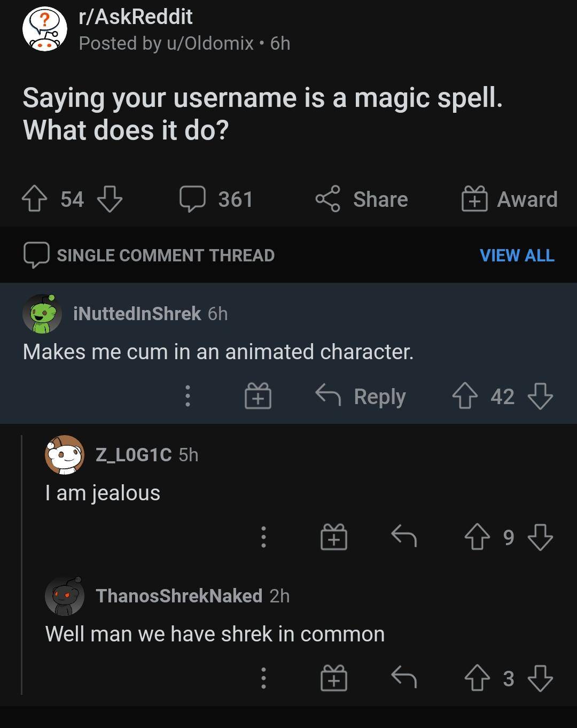Open more options on ThanosShrekNaked's comment
The image size is (577, 728).
pos(263,678)
